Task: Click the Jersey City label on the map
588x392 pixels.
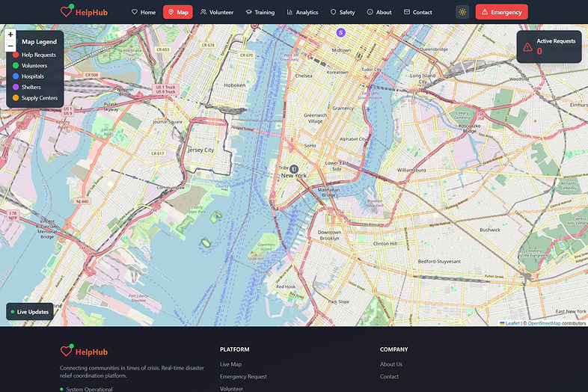Action: point(200,150)
